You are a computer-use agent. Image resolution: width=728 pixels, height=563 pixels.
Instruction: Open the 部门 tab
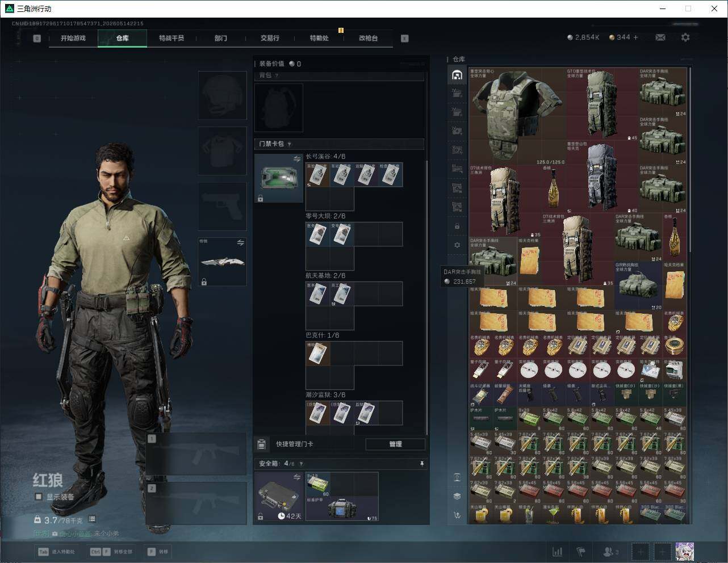click(220, 38)
